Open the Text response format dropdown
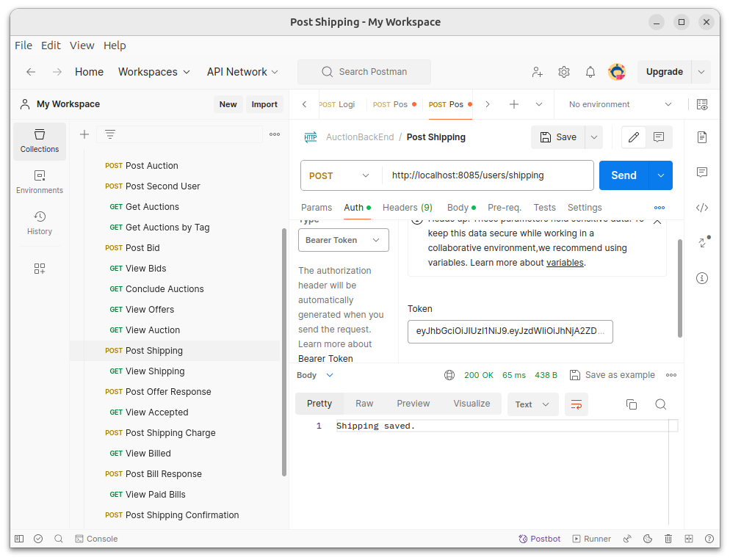This screenshot has width=730, height=560. 532,404
